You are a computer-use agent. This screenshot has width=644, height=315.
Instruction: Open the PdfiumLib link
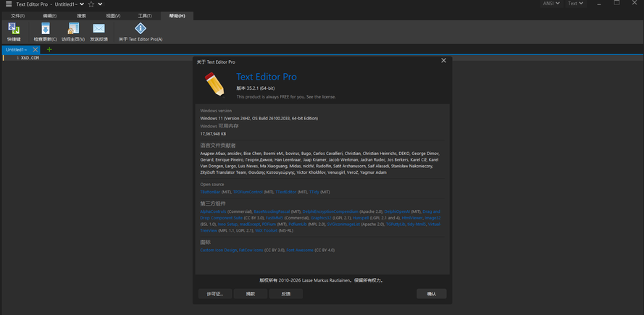298,224
